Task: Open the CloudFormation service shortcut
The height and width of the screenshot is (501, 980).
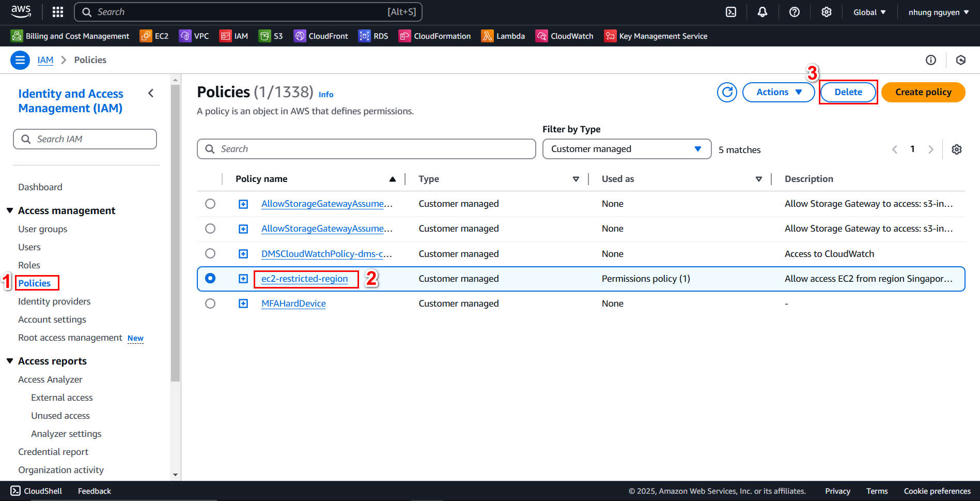Action: [x=435, y=36]
